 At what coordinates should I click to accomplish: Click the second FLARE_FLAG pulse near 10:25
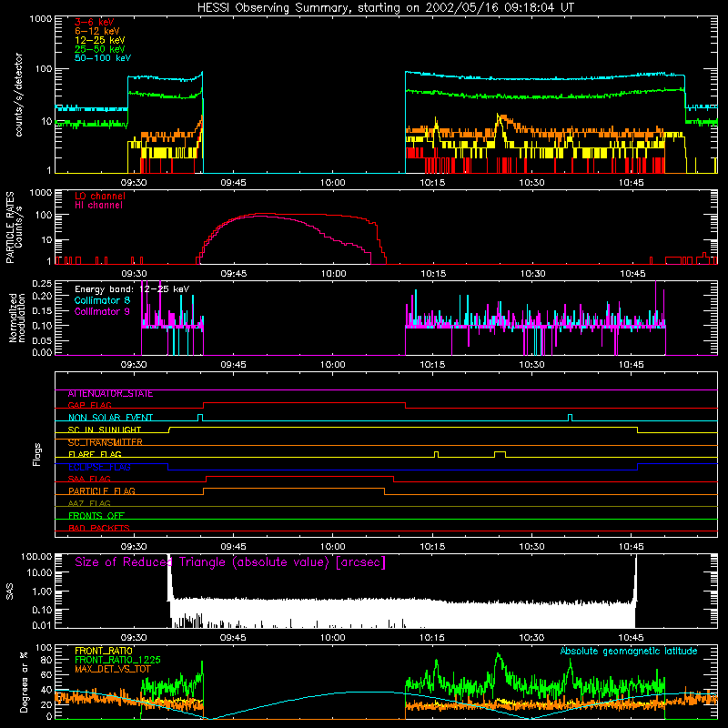[x=500, y=453]
